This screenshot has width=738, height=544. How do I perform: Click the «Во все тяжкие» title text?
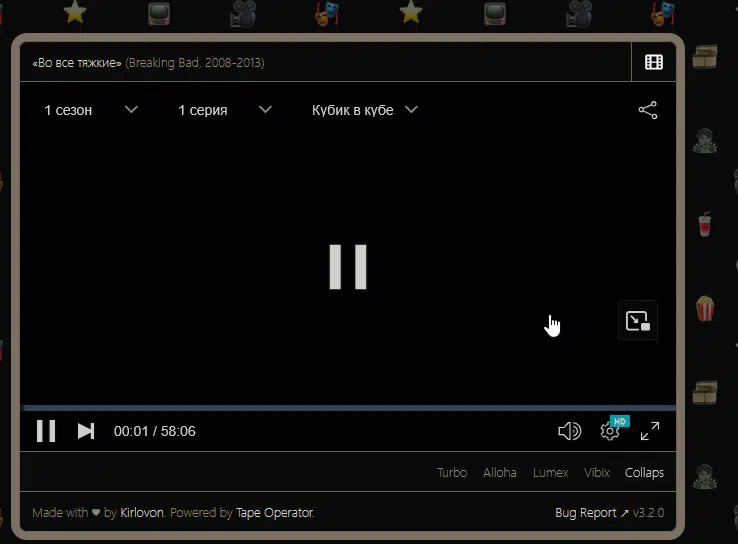[x=77, y=63]
